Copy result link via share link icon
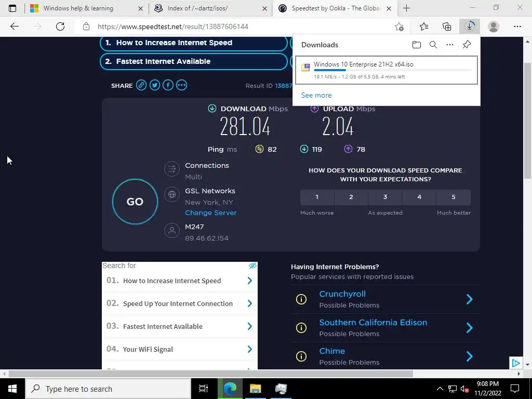 (141, 85)
